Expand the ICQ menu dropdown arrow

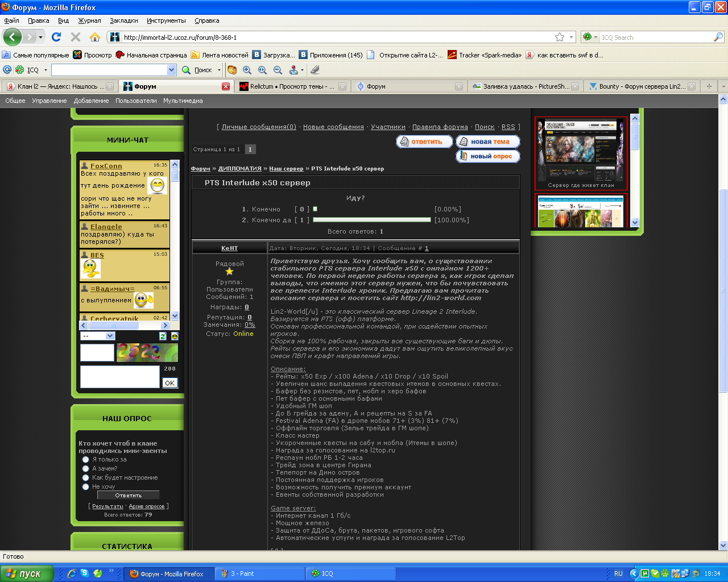pos(45,70)
